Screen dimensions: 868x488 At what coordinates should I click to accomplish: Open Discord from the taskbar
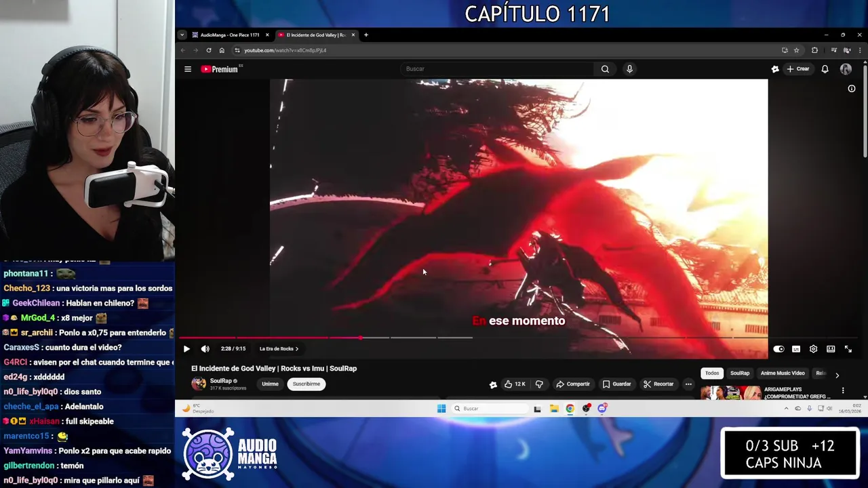(601, 409)
